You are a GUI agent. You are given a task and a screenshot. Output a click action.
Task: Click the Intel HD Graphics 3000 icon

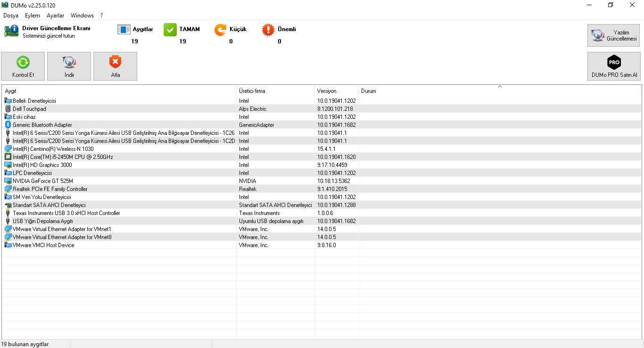pyautogui.click(x=8, y=165)
